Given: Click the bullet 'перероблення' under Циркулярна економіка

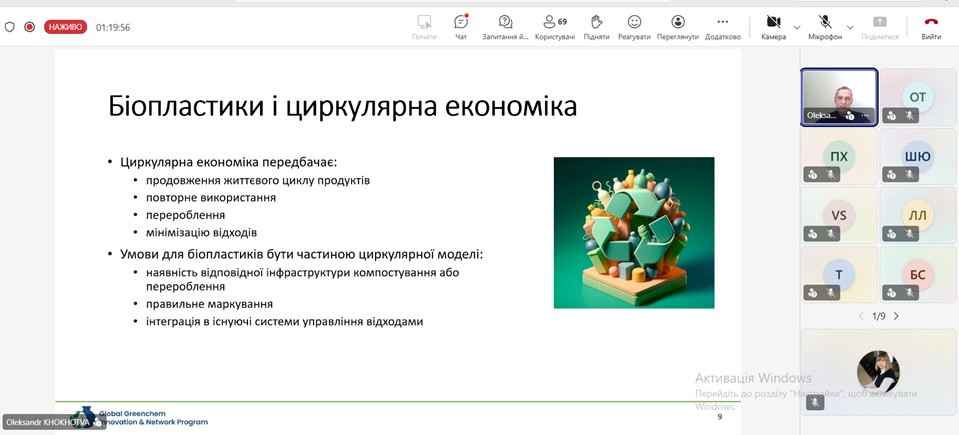Looking at the screenshot, I should [186, 215].
